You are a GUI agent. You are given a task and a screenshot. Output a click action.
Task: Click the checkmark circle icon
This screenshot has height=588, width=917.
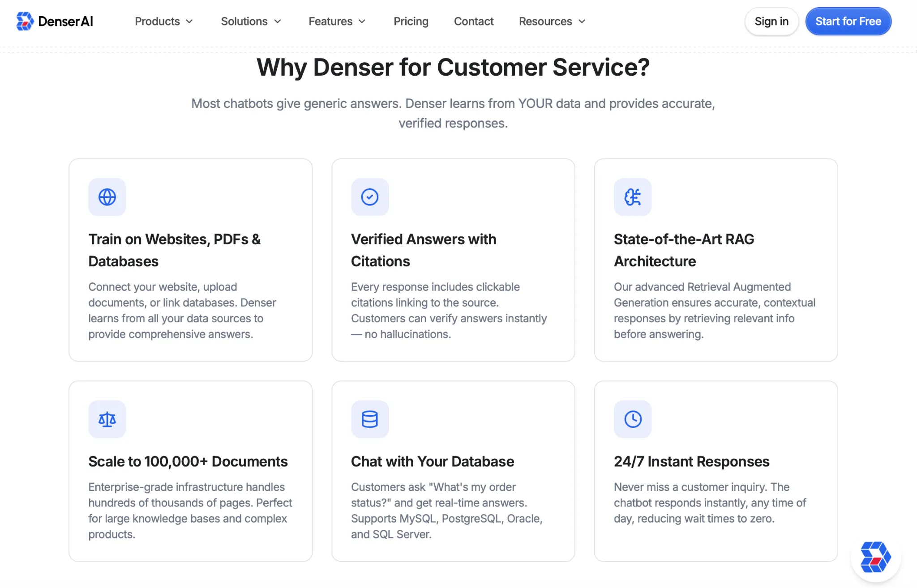tap(370, 197)
